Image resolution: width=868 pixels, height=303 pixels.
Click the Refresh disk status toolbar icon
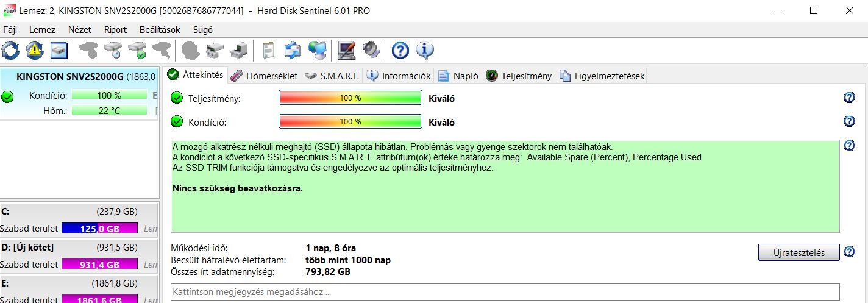(x=11, y=50)
